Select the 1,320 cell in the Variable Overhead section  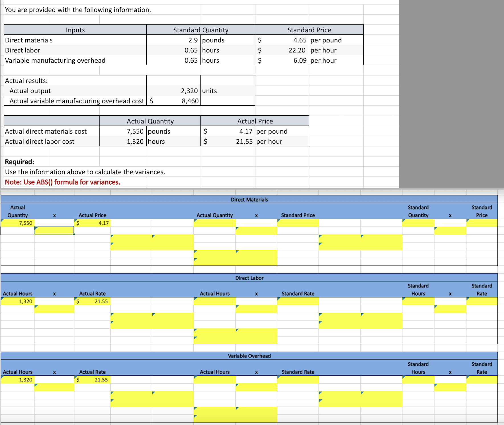(17, 379)
